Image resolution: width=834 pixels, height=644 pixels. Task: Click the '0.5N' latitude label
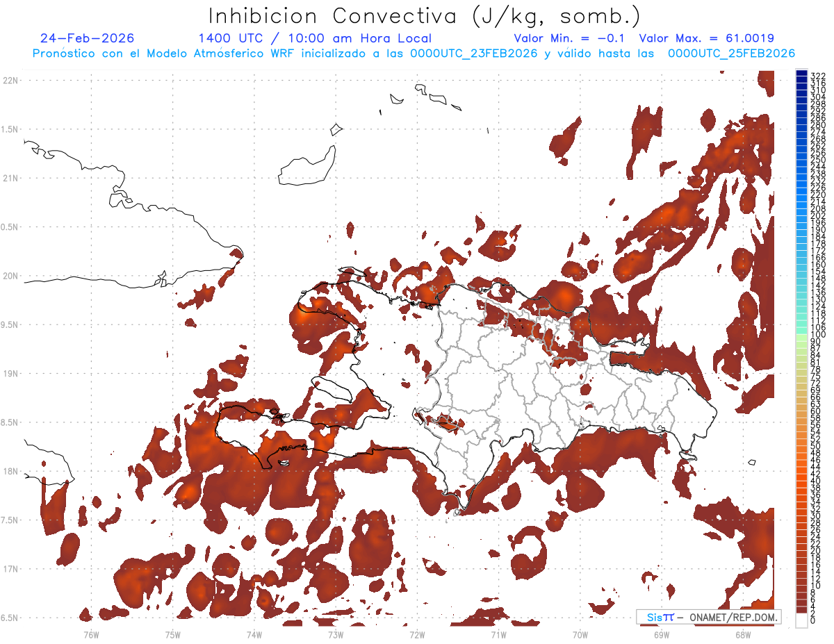click(10, 227)
